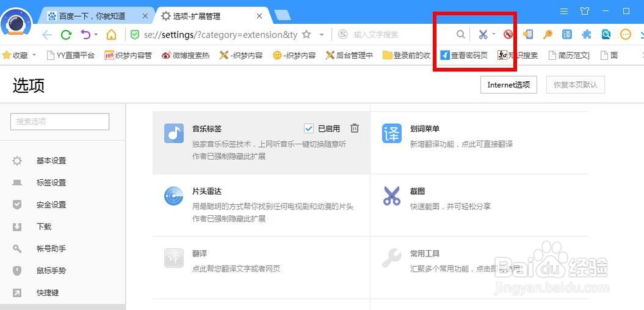
Task: Click the 收藏 favorites star button
Action: pyautogui.click(x=15, y=55)
